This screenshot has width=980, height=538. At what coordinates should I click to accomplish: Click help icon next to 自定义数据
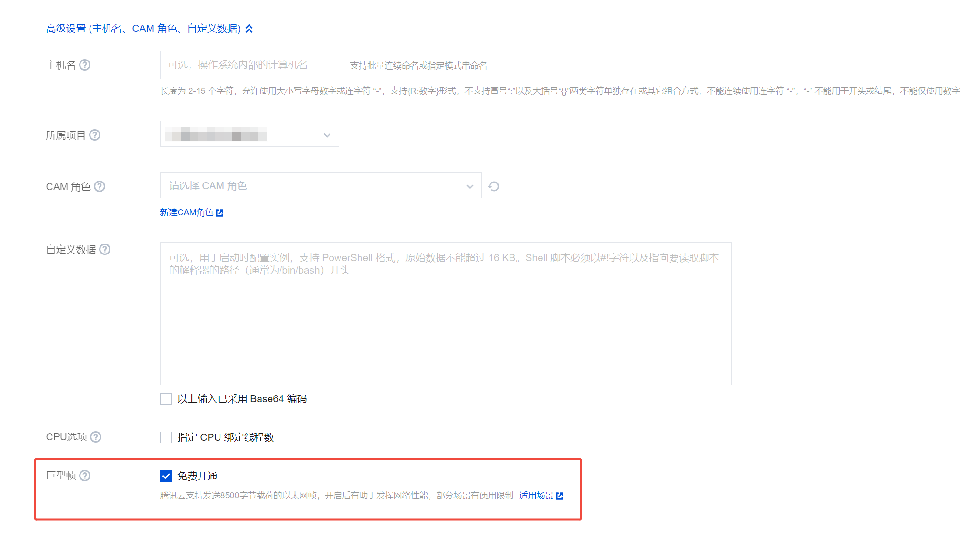point(105,249)
